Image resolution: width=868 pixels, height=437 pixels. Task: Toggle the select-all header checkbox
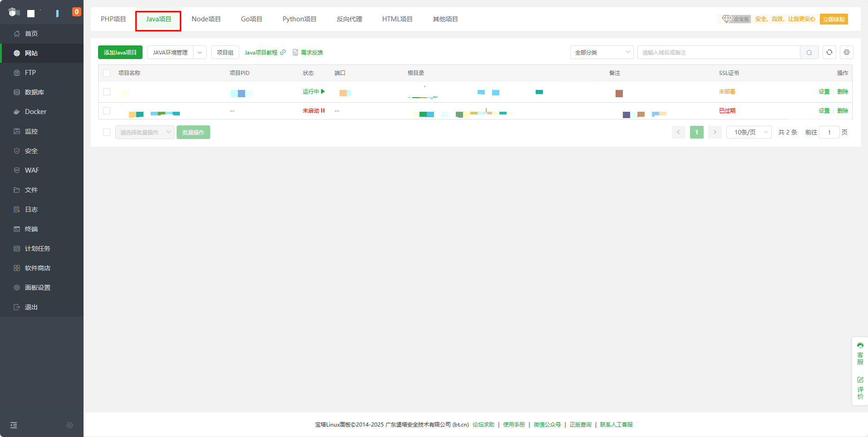point(107,73)
